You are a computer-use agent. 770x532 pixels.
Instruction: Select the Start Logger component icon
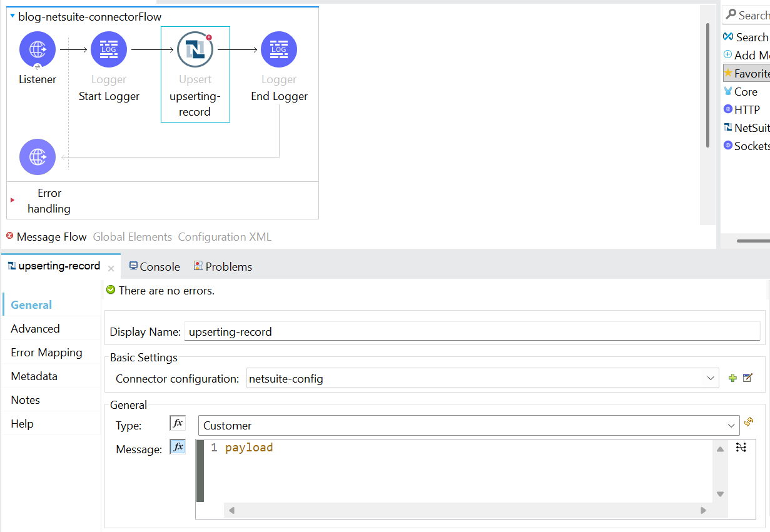pyautogui.click(x=109, y=49)
